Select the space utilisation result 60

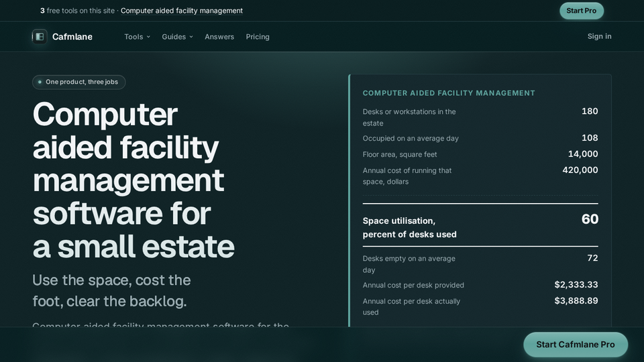pyautogui.click(x=590, y=219)
